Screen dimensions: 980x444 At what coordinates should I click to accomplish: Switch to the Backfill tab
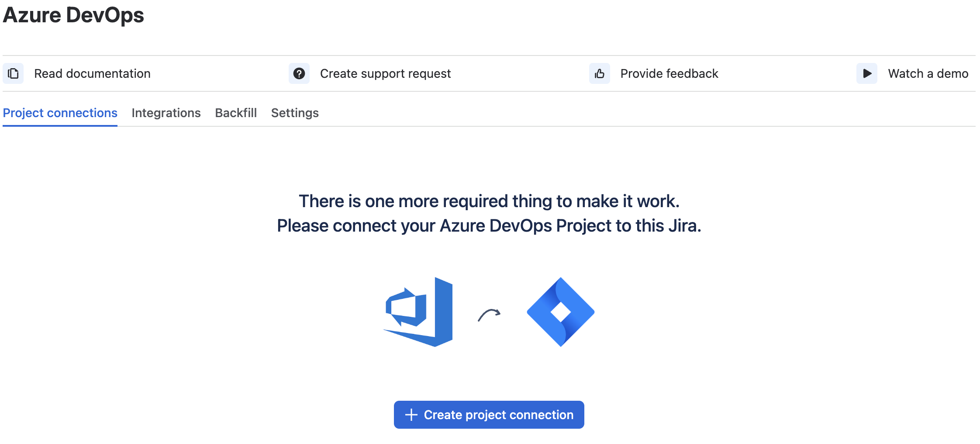point(236,113)
